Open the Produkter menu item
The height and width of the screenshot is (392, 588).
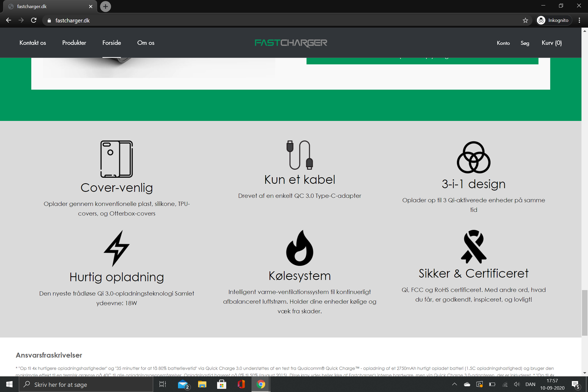[x=74, y=43]
